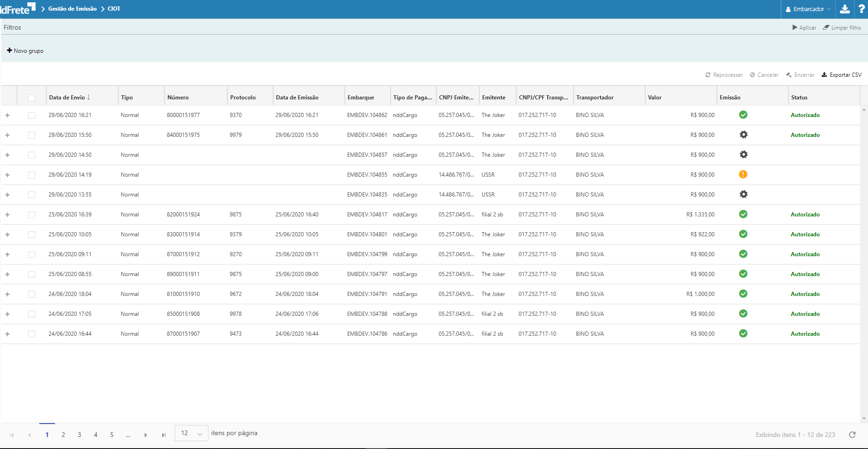The width and height of the screenshot is (868, 449).
Task: Click the gear icon for EMBDEV.104835 row
Action: [743, 195]
